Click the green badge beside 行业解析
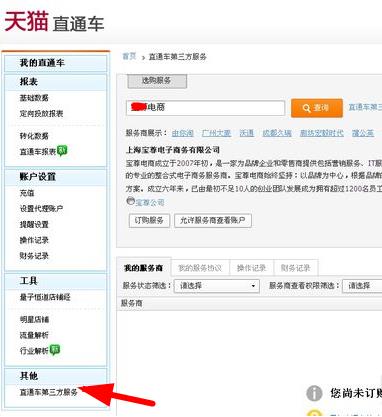 pyautogui.click(x=55, y=350)
